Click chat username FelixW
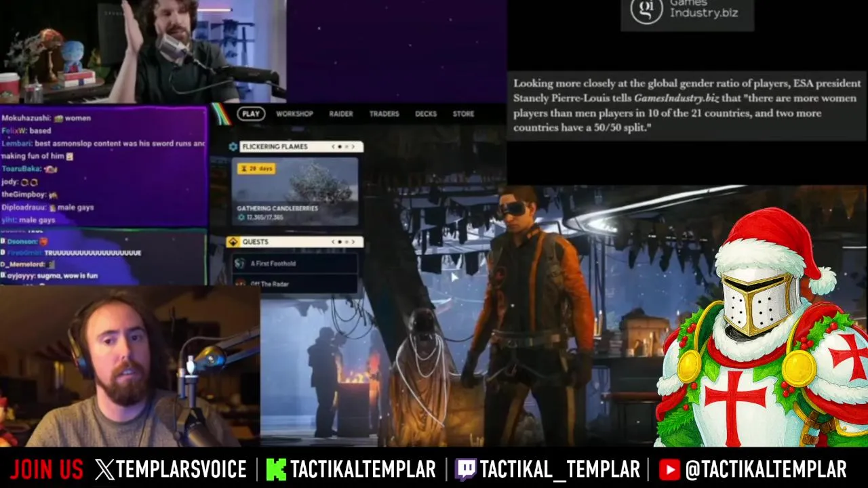The image size is (868, 488). click(x=14, y=131)
